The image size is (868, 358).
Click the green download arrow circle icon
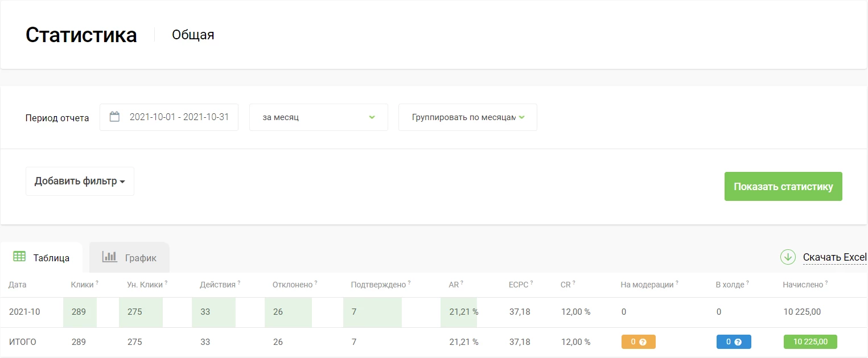coord(788,257)
